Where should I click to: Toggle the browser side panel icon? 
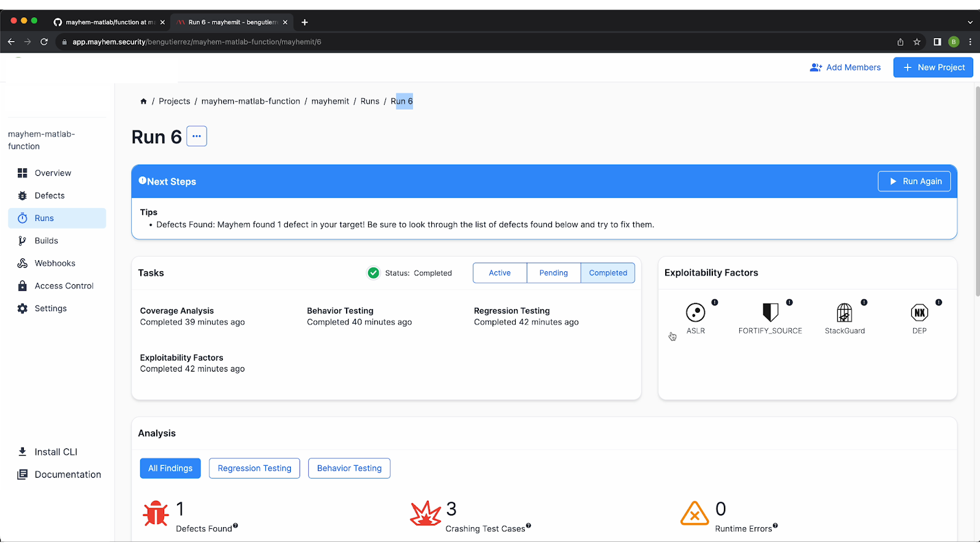[x=937, y=42]
